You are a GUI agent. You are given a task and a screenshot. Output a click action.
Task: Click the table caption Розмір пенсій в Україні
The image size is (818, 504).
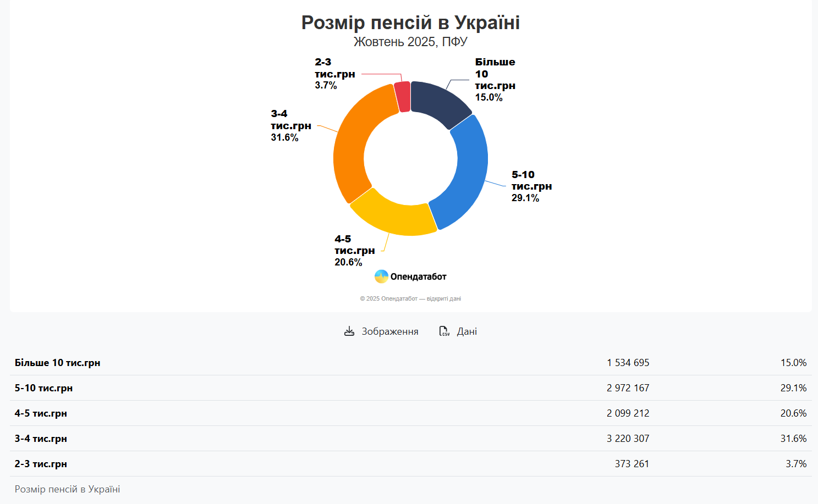coord(67,489)
